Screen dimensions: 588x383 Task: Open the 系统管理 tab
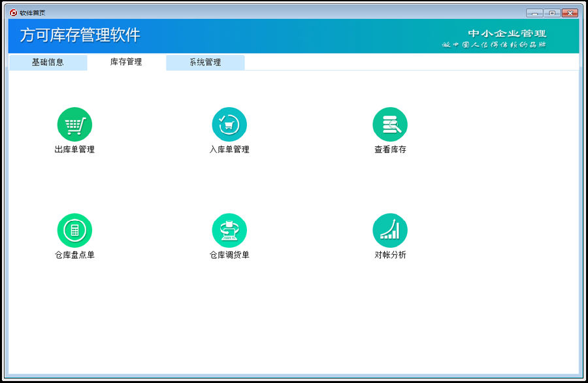[205, 62]
